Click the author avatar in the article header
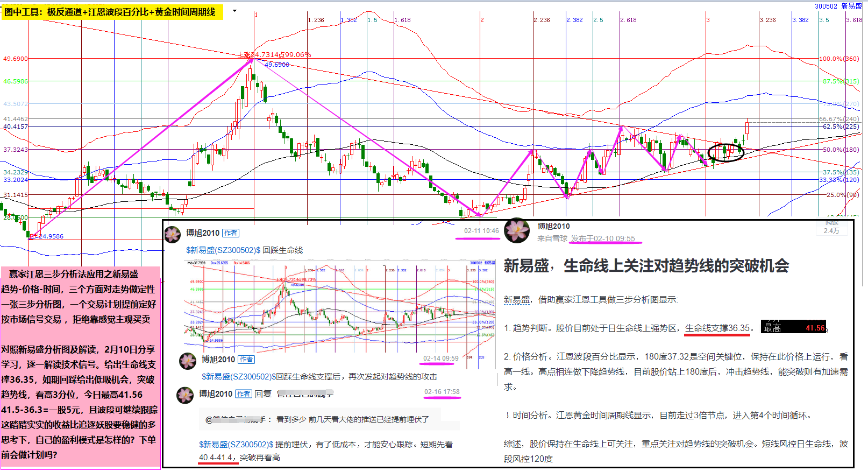Viewport: 868px width, 471px height. 517,230
